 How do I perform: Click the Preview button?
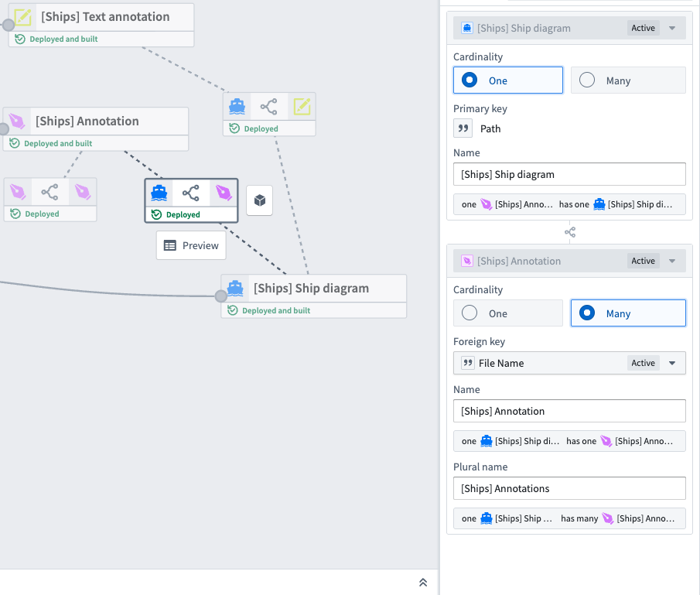pos(191,245)
